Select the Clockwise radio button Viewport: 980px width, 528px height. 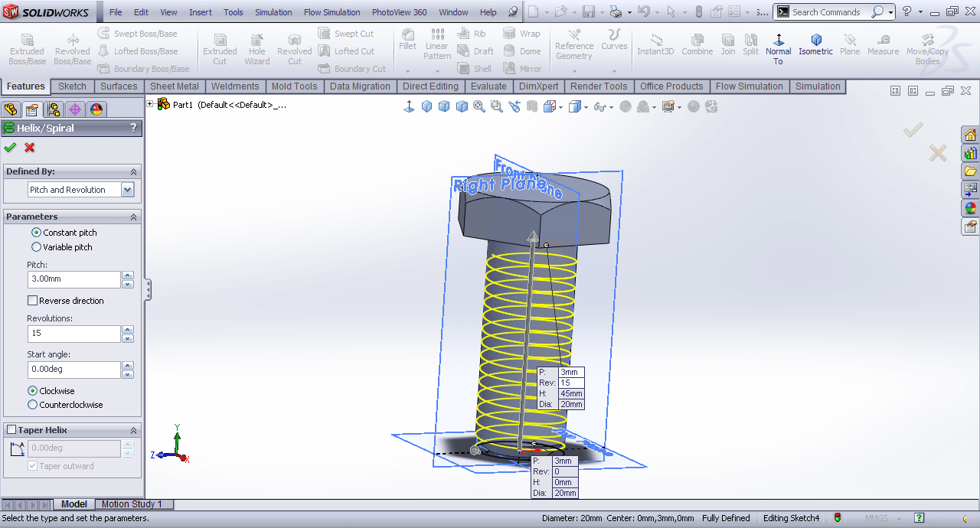pos(32,390)
